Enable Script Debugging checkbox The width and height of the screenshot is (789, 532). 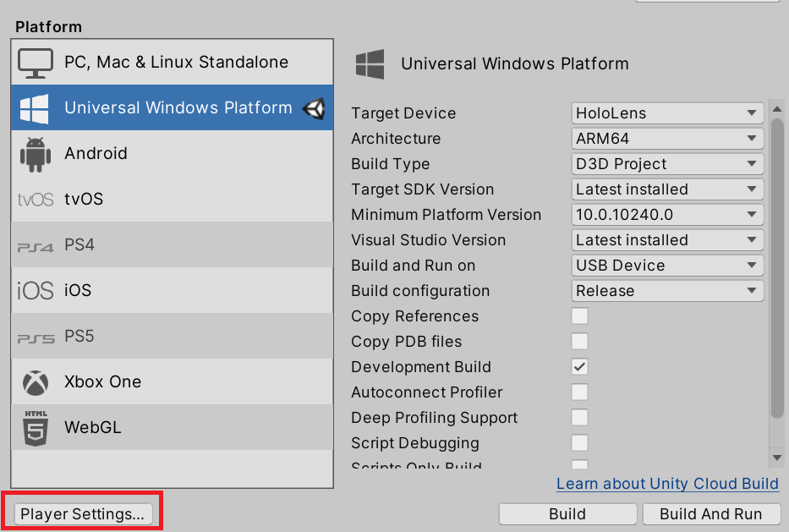point(579,443)
